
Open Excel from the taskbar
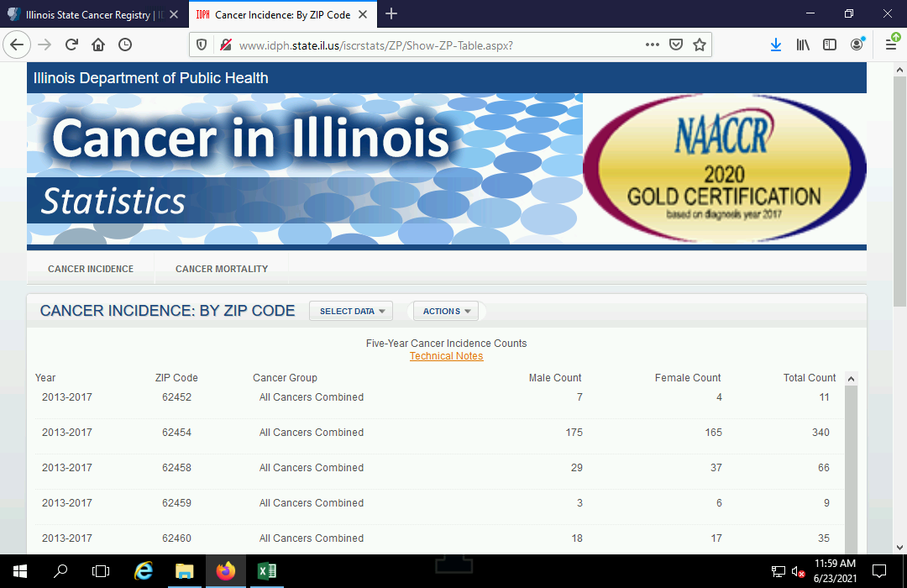267,571
